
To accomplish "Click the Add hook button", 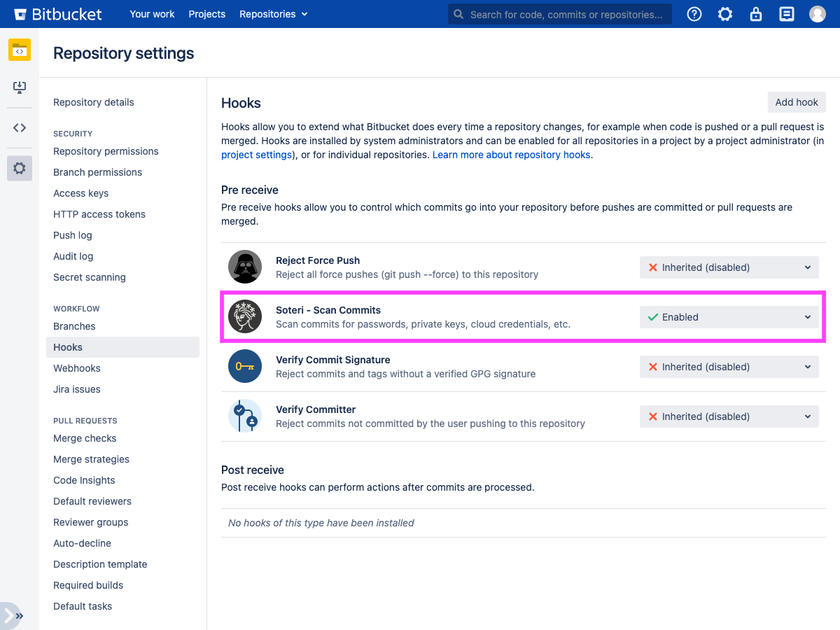I will (x=797, y=102).
